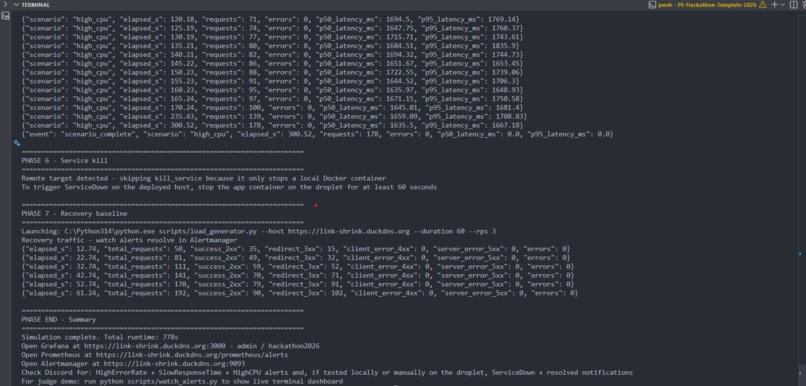806x386 pixels.
Task: Click 'Recovery traffic - watch alerts resolve' line
Action: coord(129,240)
